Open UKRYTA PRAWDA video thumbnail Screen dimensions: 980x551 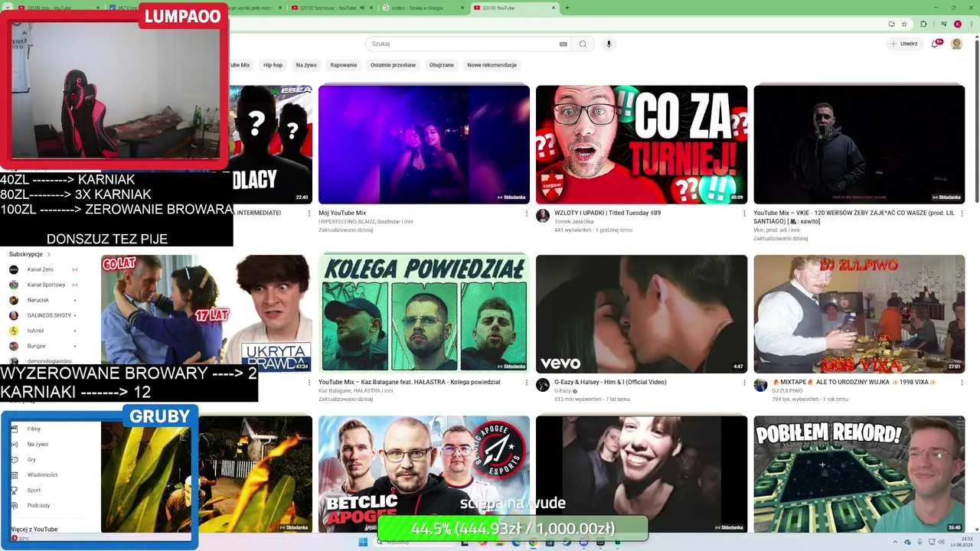pos(207,314)
